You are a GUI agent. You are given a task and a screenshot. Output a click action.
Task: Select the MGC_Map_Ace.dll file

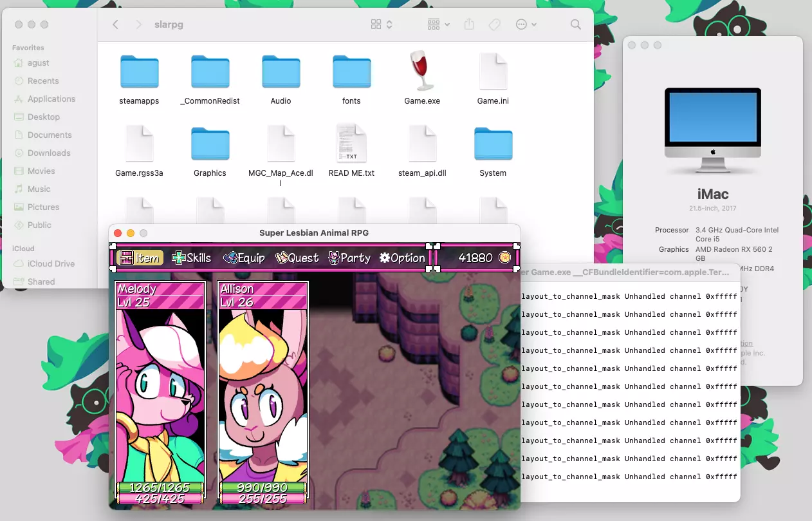pos(281,144)
